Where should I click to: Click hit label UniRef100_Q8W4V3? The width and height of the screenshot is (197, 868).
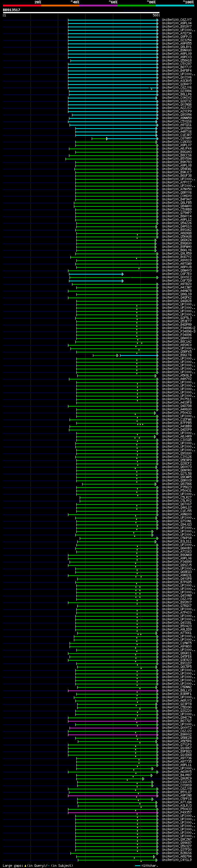point(176,270)
